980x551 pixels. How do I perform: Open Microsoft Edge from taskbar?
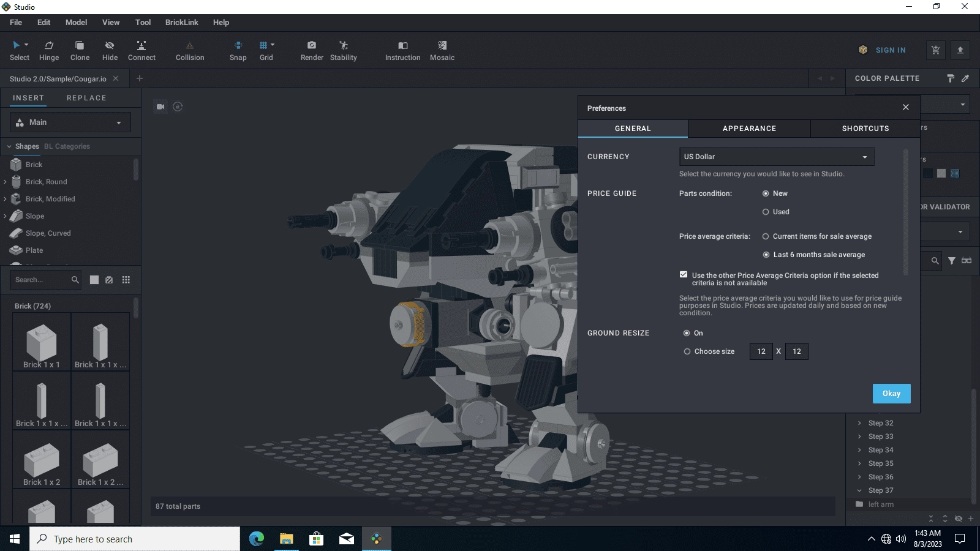coord(256,539)
